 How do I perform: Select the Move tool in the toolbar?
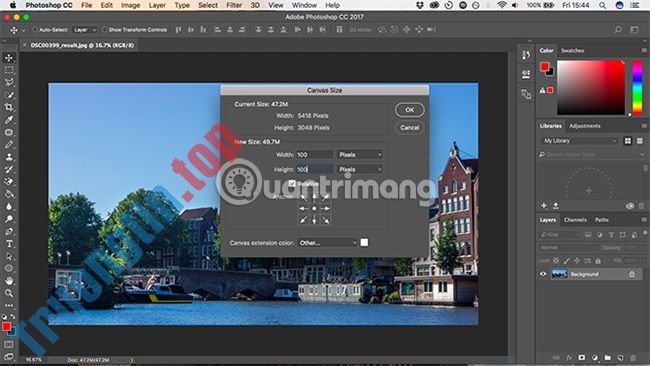(9, 58)
